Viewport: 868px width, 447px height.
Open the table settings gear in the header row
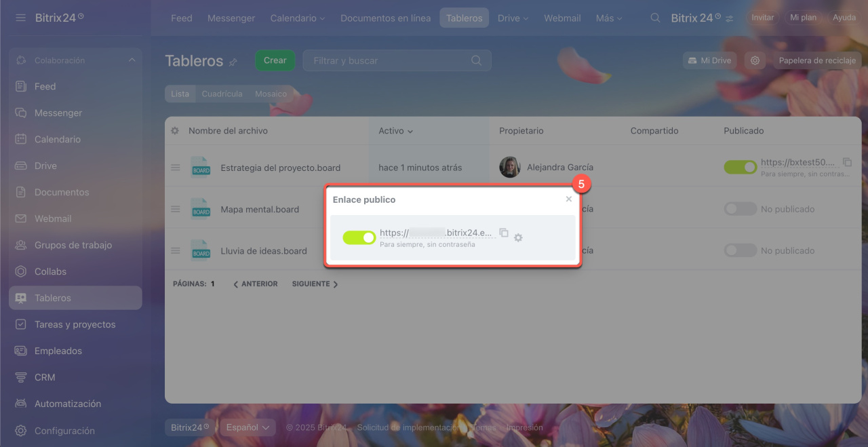click(x=175, y=131)
